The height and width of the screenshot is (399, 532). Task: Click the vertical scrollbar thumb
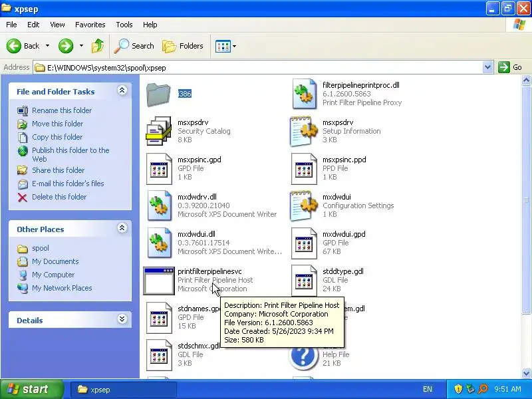click(526, 200)
